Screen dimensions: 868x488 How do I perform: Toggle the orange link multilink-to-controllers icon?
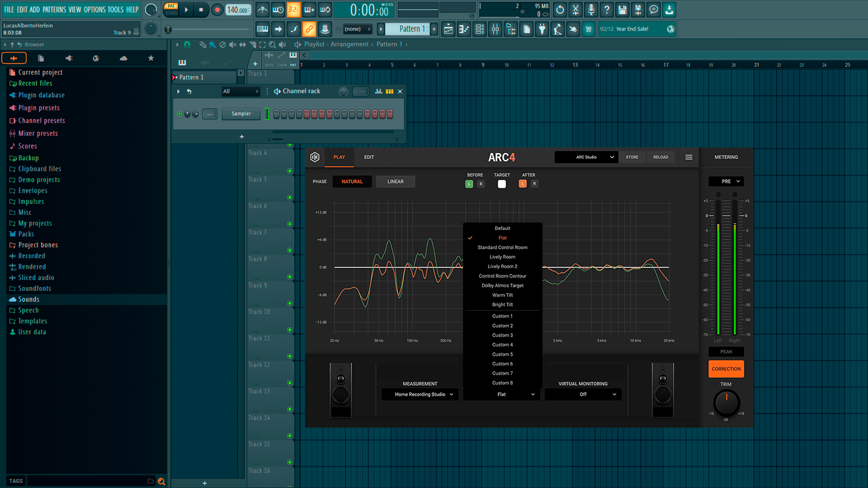click(309, 29)
